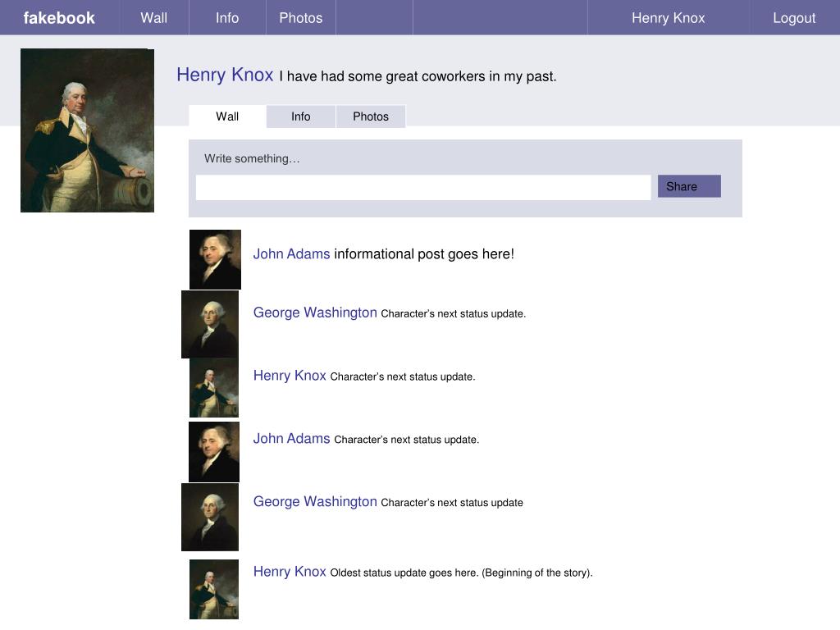Click Henry Knox name on oldest status update
The width and height of the screenshot is (840, 630).
tap(290, 572)
